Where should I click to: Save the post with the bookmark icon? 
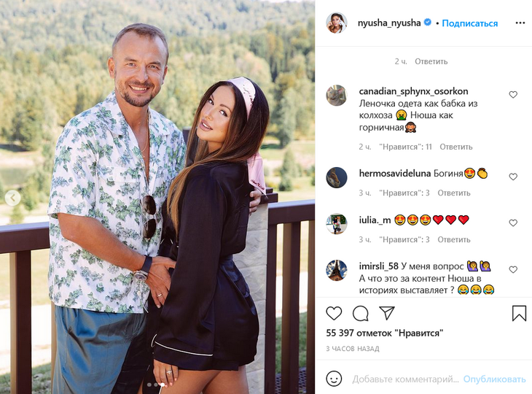pyautogui.click(x=519, y=313)
